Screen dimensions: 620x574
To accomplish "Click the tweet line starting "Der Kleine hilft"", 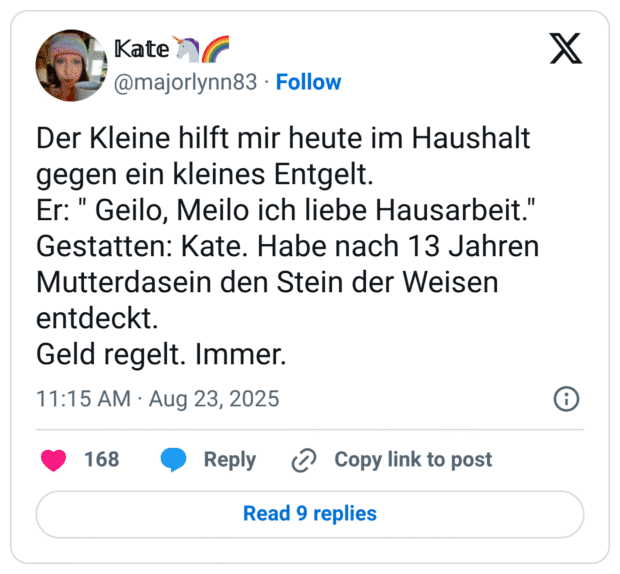I will [x=283, y=139].
